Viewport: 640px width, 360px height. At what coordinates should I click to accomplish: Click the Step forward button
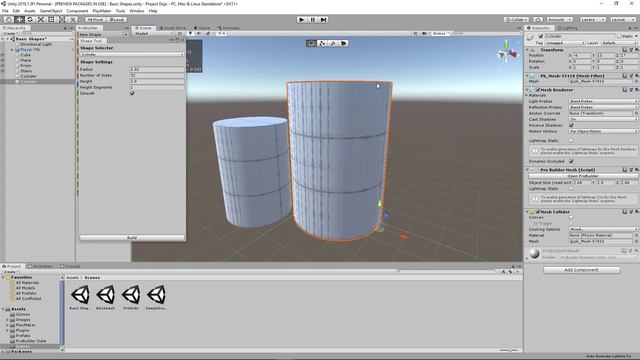[x=323, y=19]
